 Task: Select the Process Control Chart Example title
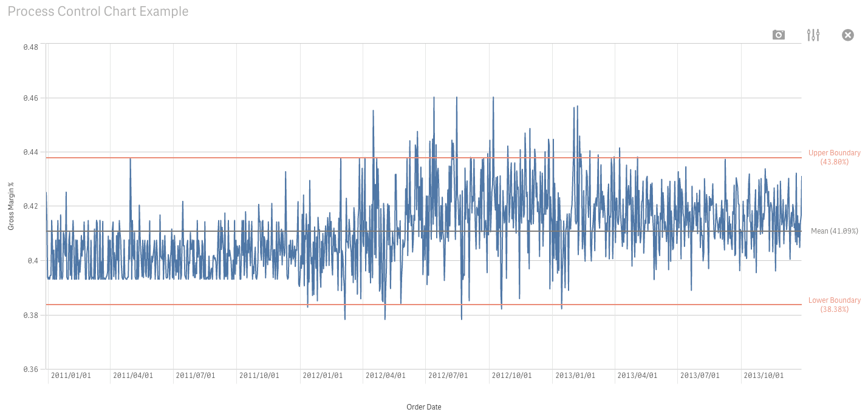point(98,11)
